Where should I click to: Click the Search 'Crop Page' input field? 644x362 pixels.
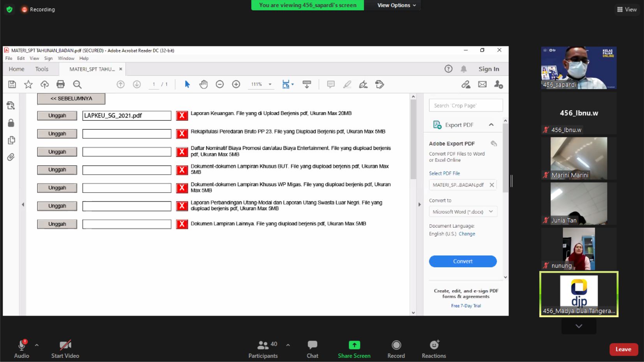tap(466, 105)
